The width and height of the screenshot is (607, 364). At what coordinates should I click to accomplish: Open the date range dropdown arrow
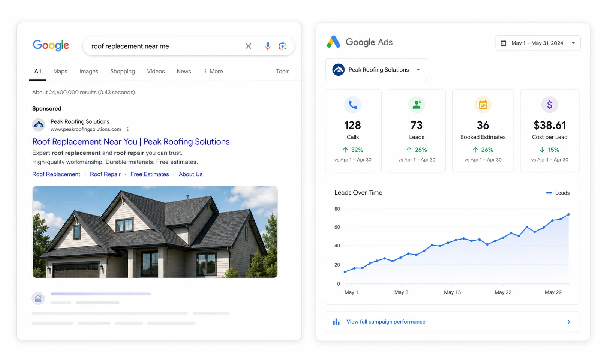click(573, 43)
